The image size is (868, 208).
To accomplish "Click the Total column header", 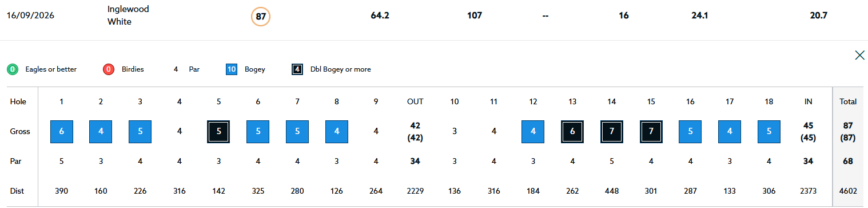I will tap(848, 101).
